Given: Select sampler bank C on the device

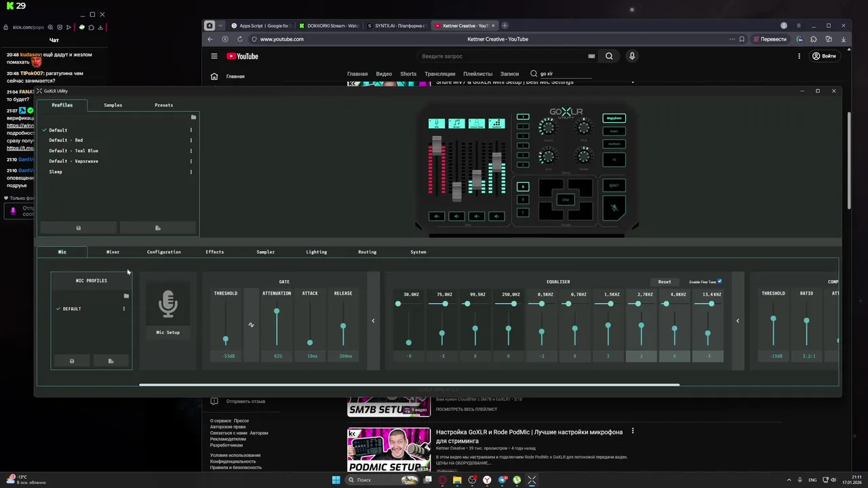Looking at the screenshot, I should [x=523, y=212].
